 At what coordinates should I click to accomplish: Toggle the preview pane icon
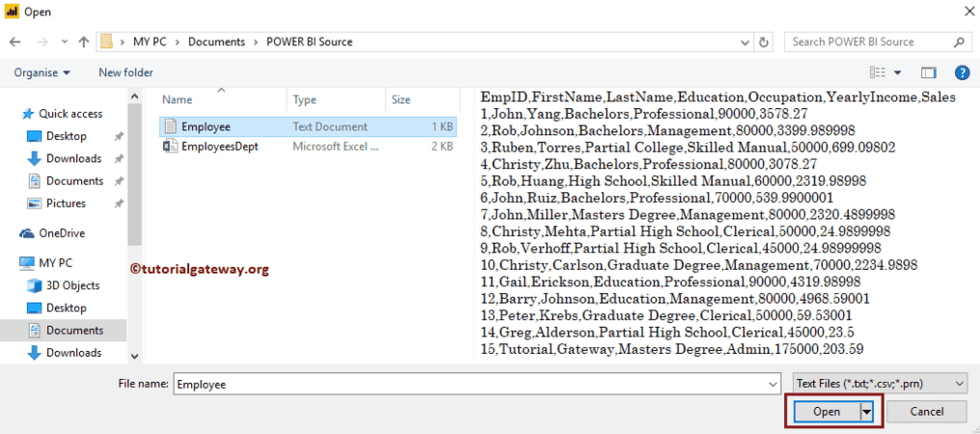point(929,72)
